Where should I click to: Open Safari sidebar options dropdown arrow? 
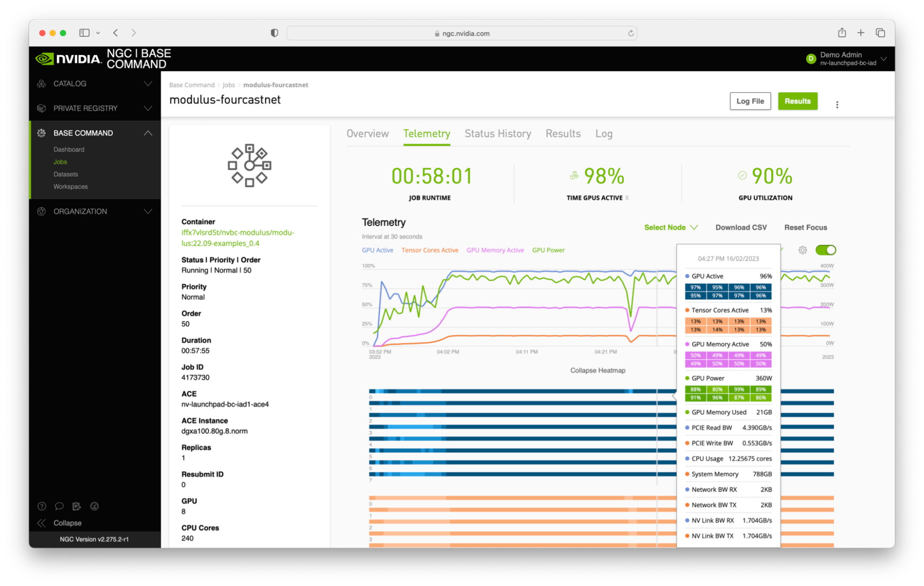[98, 33]
